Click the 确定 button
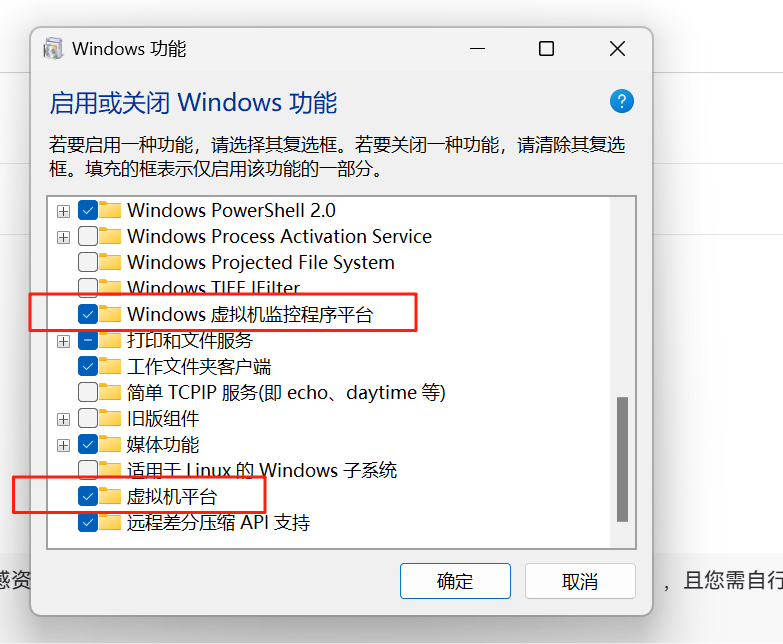 pos(455,581)
